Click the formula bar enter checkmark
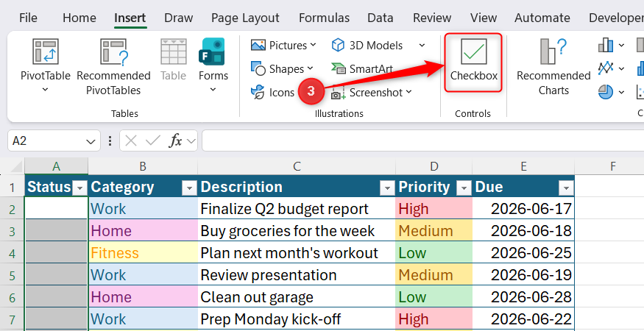644x331 pixels. 152,141
